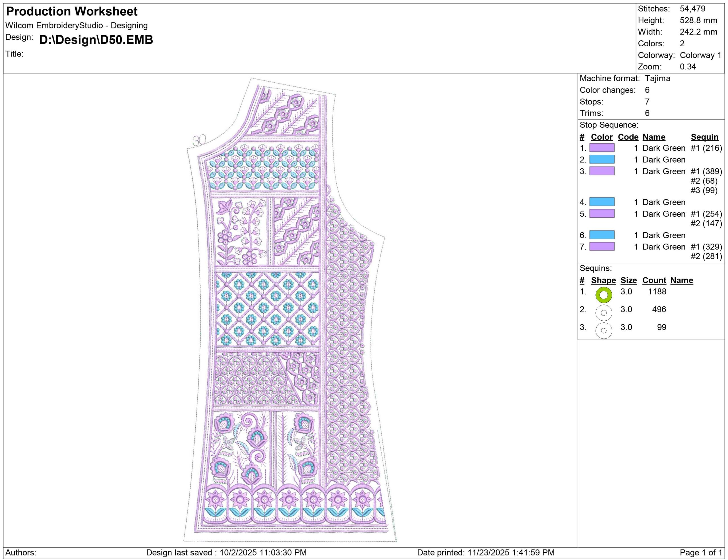The width and height of the screenshot is (728, 560).
Task: Click the Count column header under Sequins
Action: pos(654,280)
